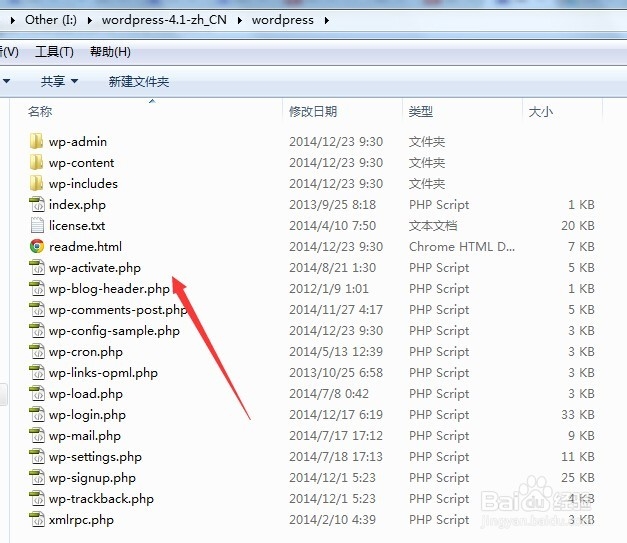Click the wp-login.php file icon
Image resolution: width=627 pixels, height=543 pixels.
(37, 414)
